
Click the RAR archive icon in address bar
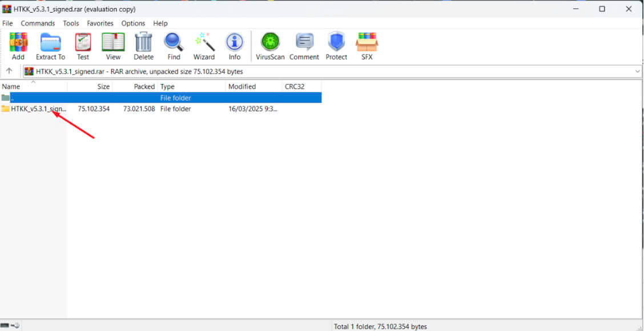[x=29, y=71]
